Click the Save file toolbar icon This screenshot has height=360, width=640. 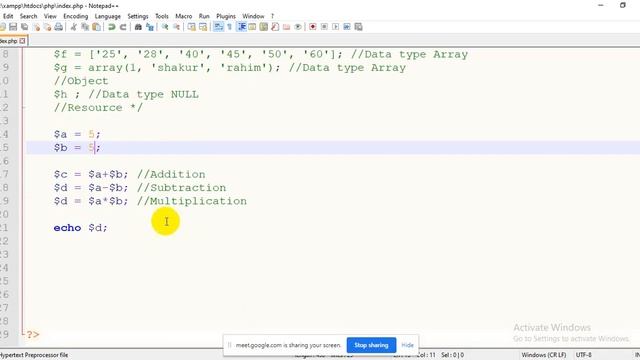[x=13, y=27]
